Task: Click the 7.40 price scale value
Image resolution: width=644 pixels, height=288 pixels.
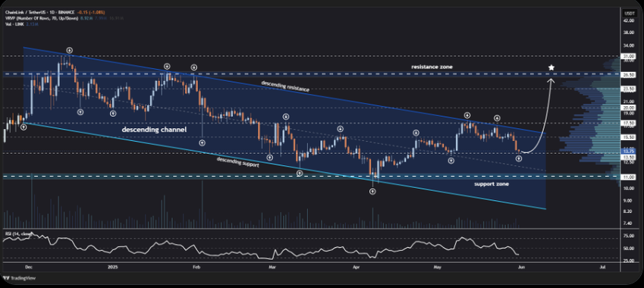Action: click(x=627, y=223)
